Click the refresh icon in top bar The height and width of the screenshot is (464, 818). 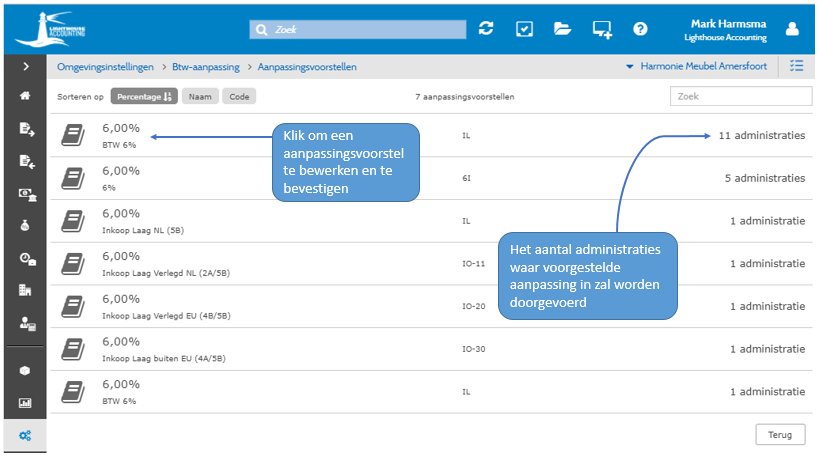486,29
